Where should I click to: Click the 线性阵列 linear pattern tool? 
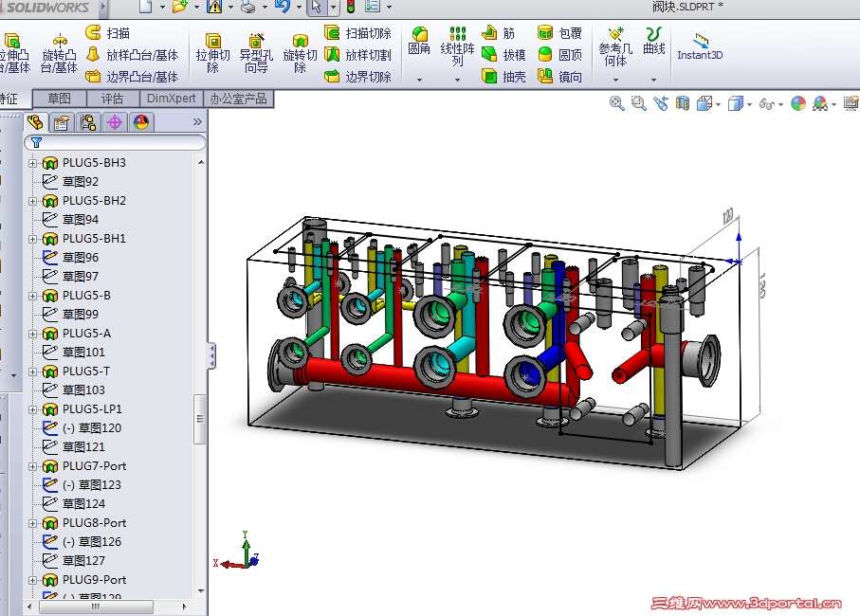coord(457,46)
